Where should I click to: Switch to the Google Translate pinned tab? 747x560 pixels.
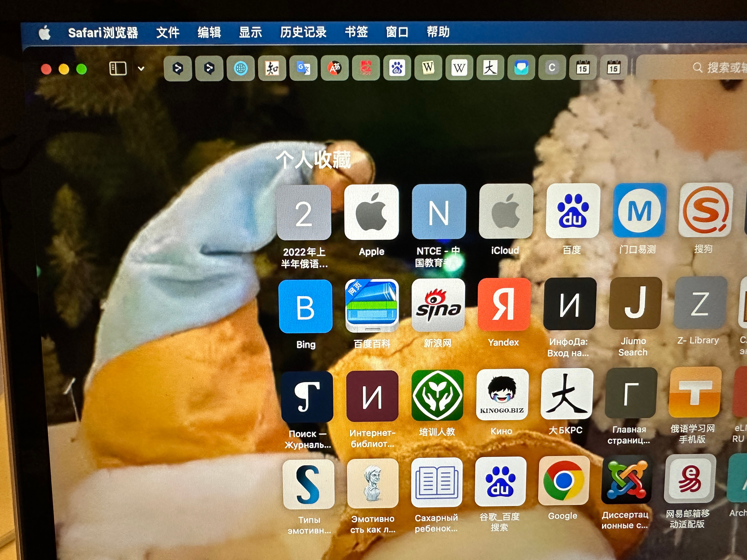[303, 69]
